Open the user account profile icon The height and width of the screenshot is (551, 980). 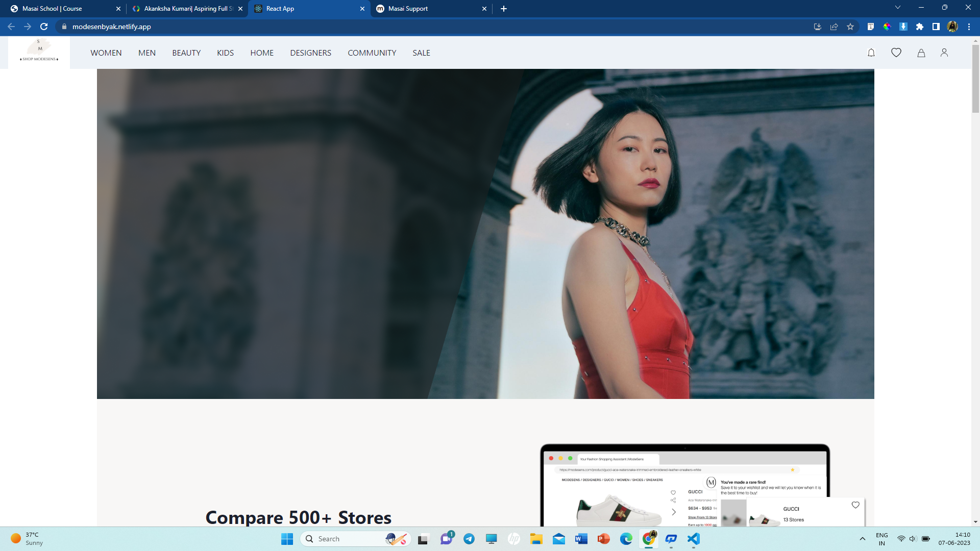pos(944,53)
